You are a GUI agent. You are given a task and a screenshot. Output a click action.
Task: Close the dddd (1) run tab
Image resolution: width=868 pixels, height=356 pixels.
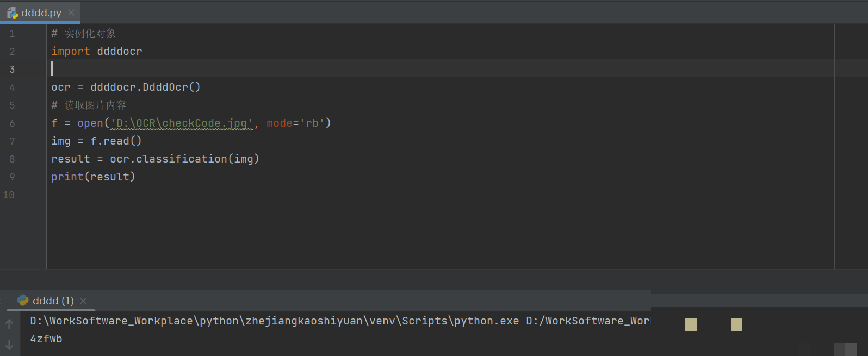[x=83, y=301]
